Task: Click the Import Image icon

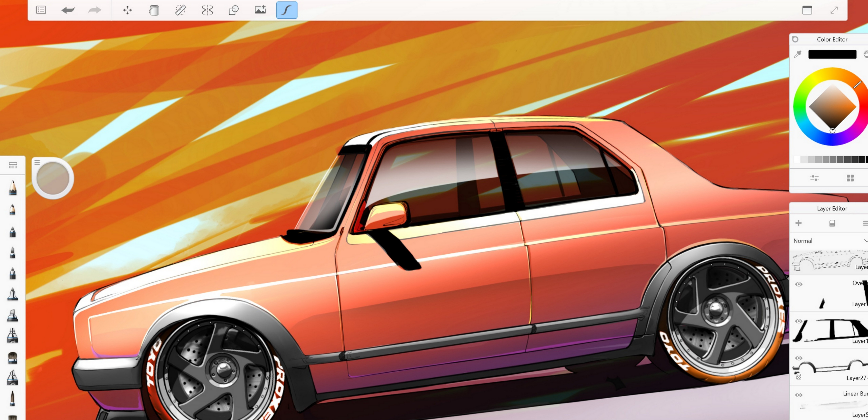Action: [260, 10]
